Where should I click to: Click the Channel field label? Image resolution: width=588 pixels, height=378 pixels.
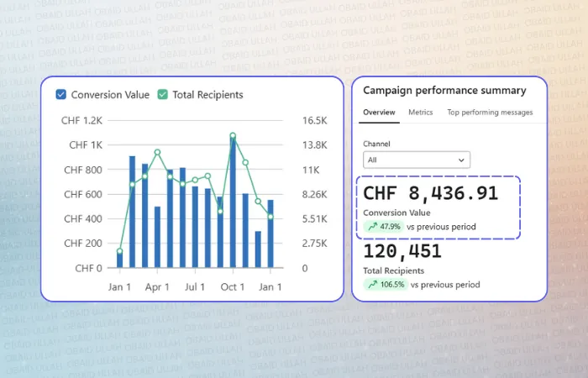[376, 144]
